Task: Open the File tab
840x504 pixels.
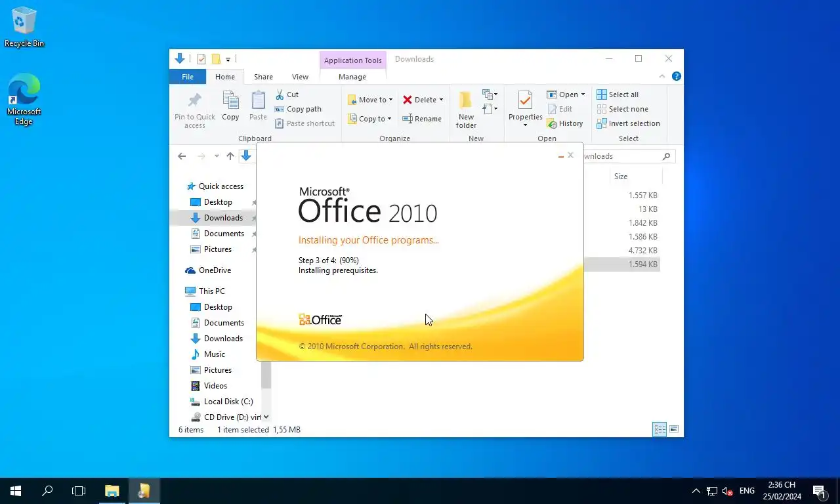Action: pyautogui.click(x=188, y=77)
